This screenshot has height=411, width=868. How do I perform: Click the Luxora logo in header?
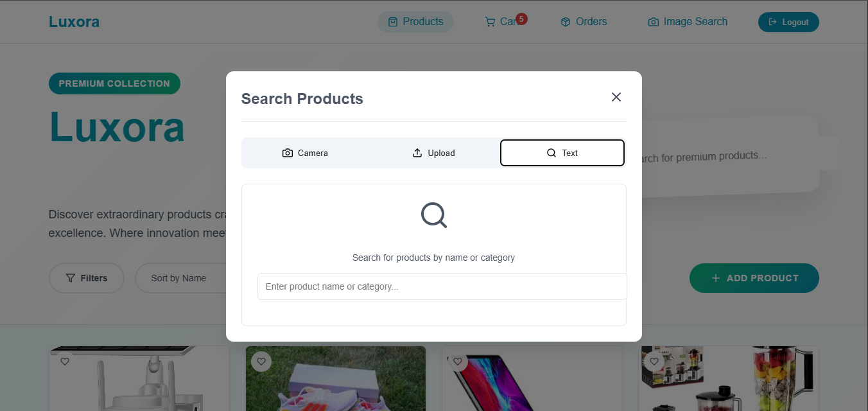tap(74, 22)
